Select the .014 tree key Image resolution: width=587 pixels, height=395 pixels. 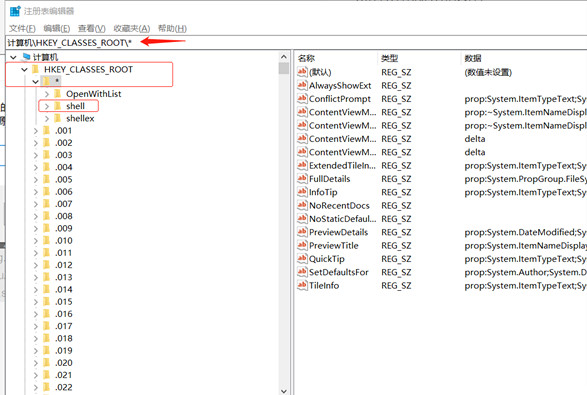(64, 289)
